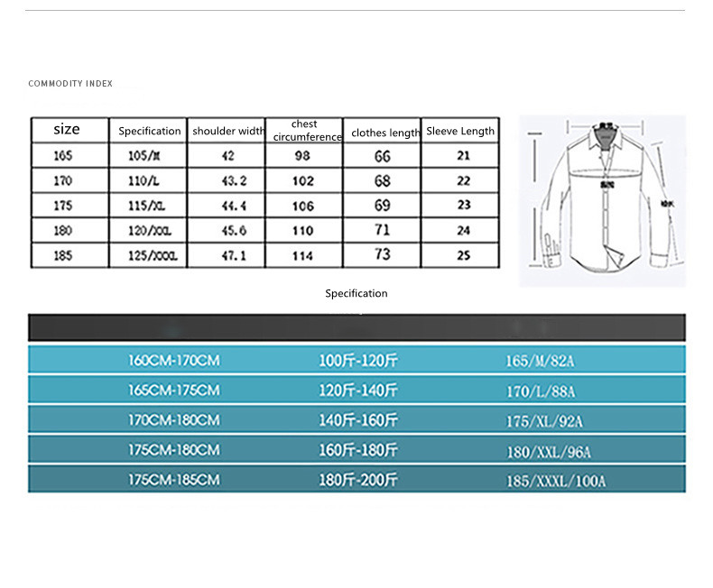The height and width of the screenshot is (588, 713).
Task: Click the 106 chest circumference value
Action: 303,207
